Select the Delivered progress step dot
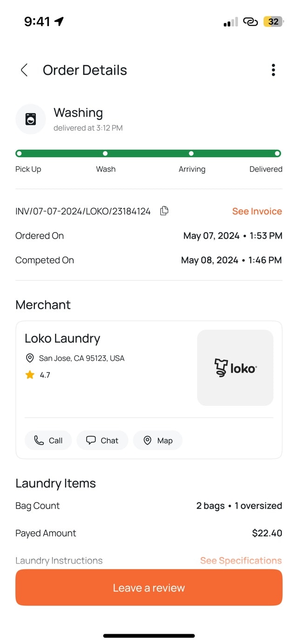The image size is (298, 644). (x=278, y=153)
